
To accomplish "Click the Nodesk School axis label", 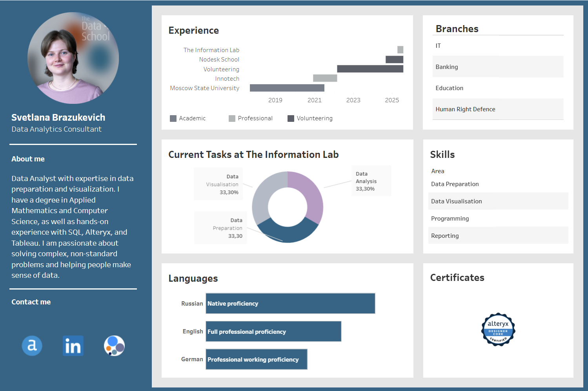I will click(219, 60).
